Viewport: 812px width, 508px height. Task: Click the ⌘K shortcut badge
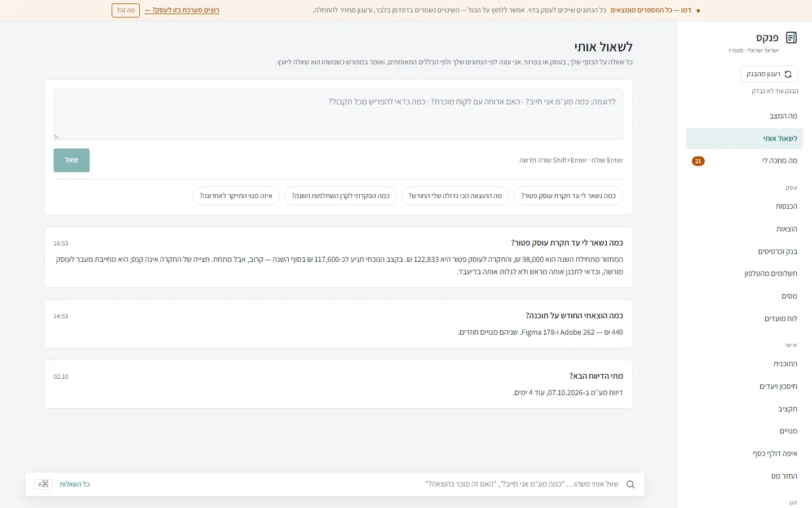pyautogui.click(x=43, y=484)
